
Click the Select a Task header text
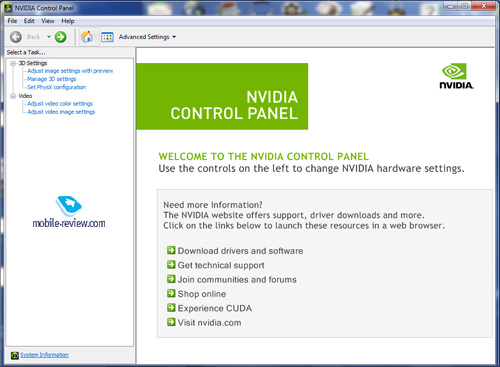click(x=26, y=52)
